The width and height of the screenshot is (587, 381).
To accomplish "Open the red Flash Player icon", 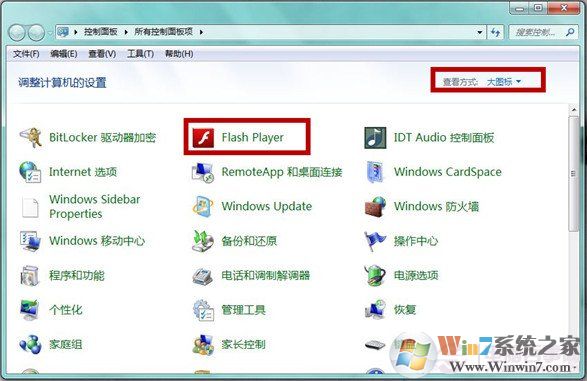I will 203,137.
